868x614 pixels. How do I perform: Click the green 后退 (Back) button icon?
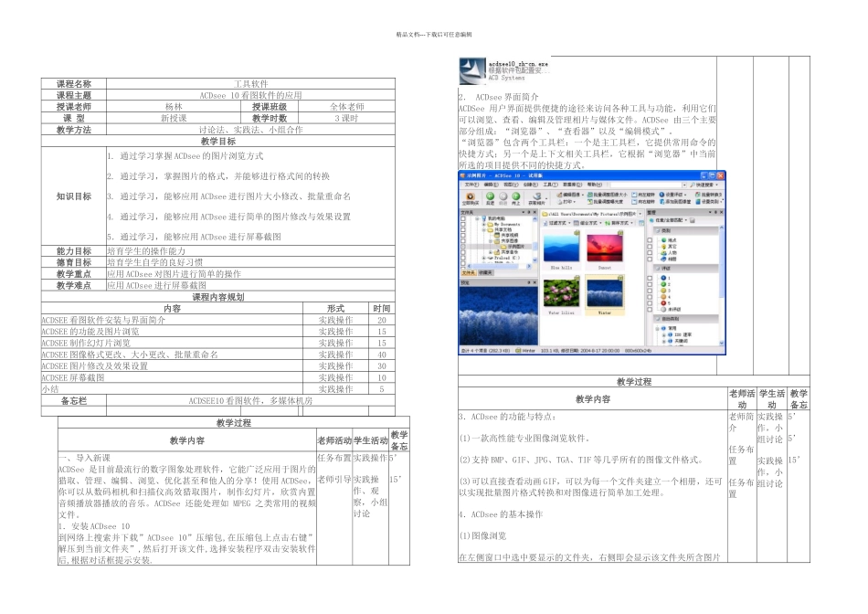pyautogui.click(x=490, y=196)
